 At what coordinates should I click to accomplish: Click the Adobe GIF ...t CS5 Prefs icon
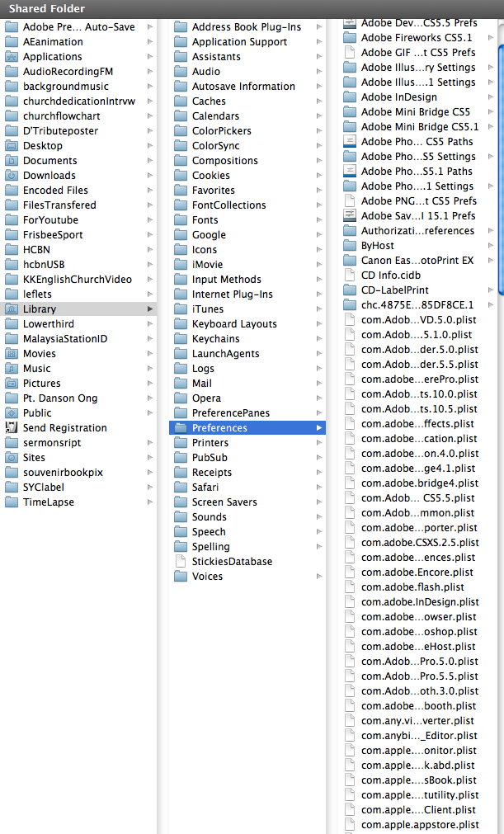click(x=350, y=53)
